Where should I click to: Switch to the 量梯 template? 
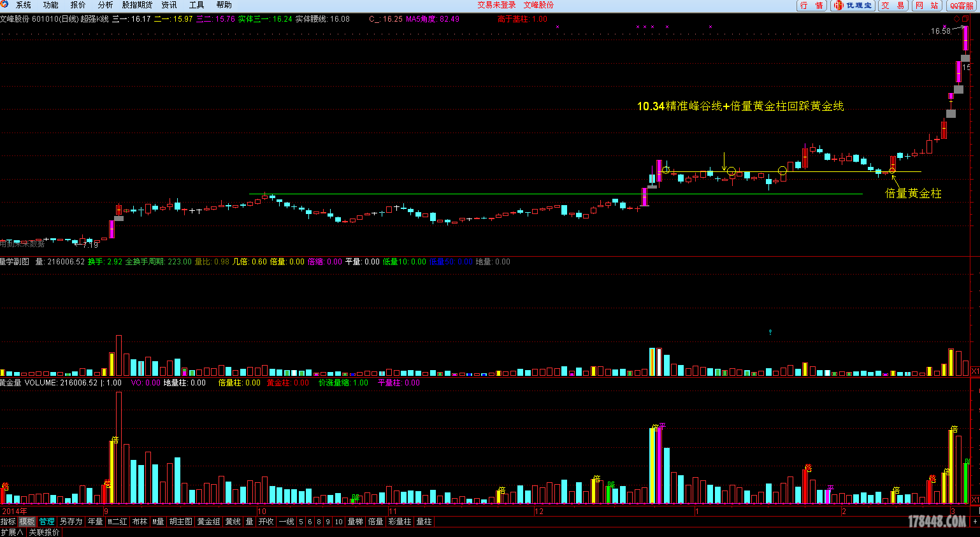pyautogui.click(x=356, y=522)
